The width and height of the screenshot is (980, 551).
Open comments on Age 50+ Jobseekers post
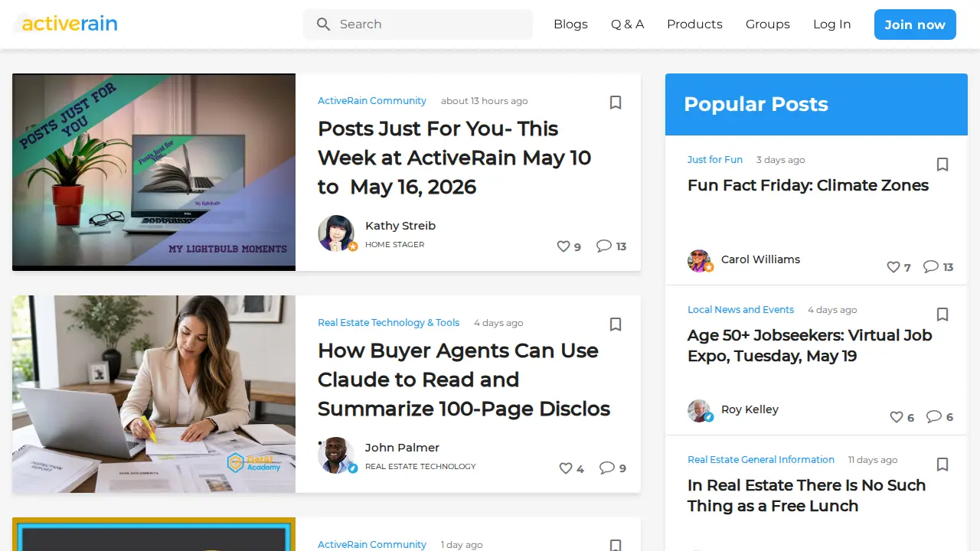coord(934,416)
